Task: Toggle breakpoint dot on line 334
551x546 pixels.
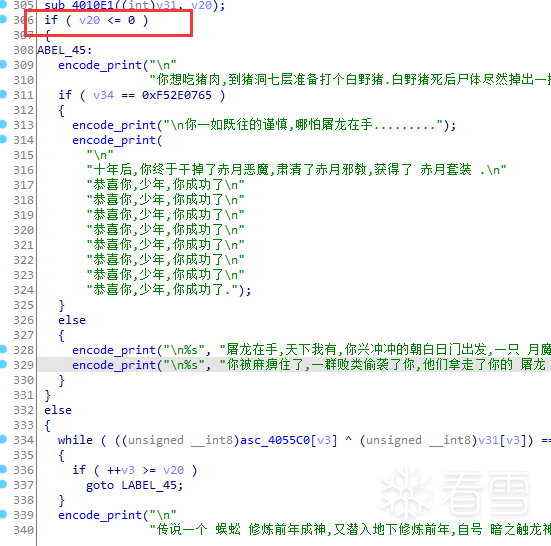Action: [3, 439]
